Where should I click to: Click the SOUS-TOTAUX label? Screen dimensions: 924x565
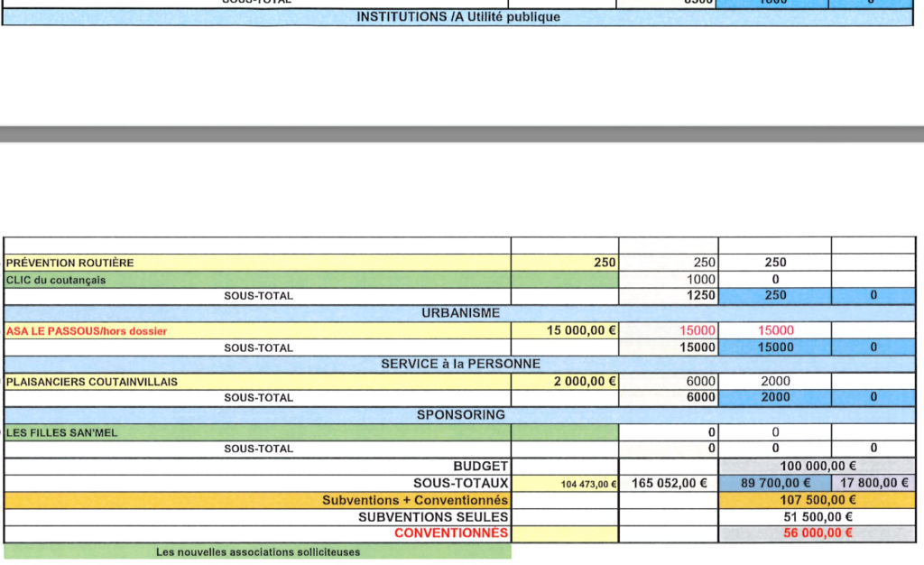(460, 483)
